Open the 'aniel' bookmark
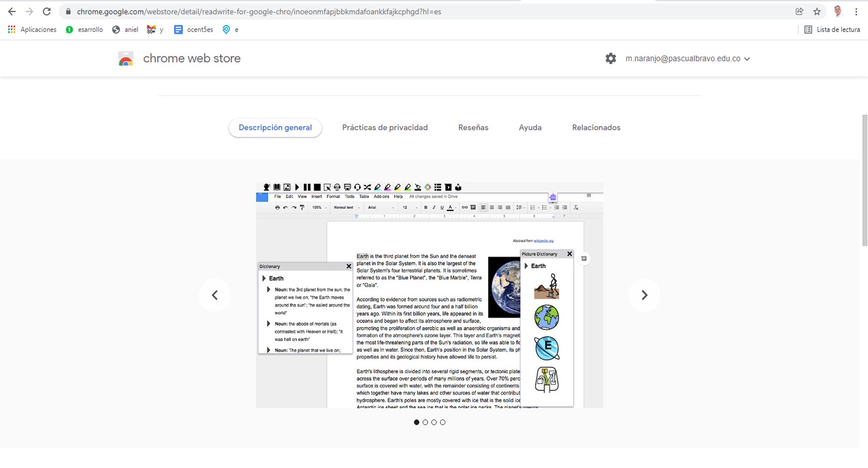Screen dimensions: 868x468 tap(125, 29)
